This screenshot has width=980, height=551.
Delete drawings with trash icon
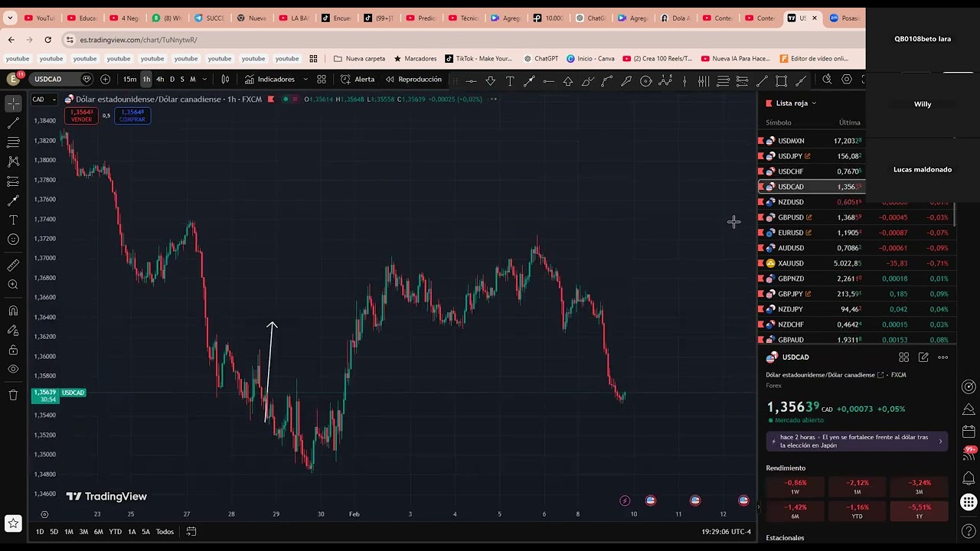pos(13,395)
